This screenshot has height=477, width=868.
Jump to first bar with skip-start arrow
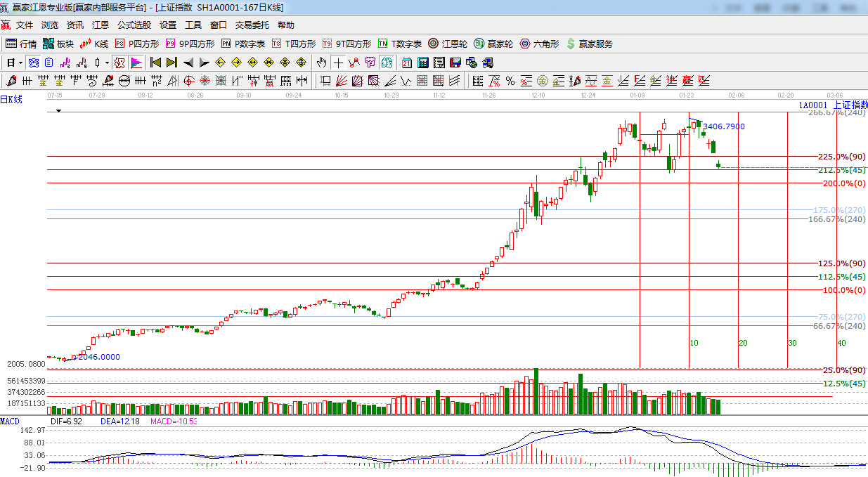pyautogui.click(x=155, y=63)
